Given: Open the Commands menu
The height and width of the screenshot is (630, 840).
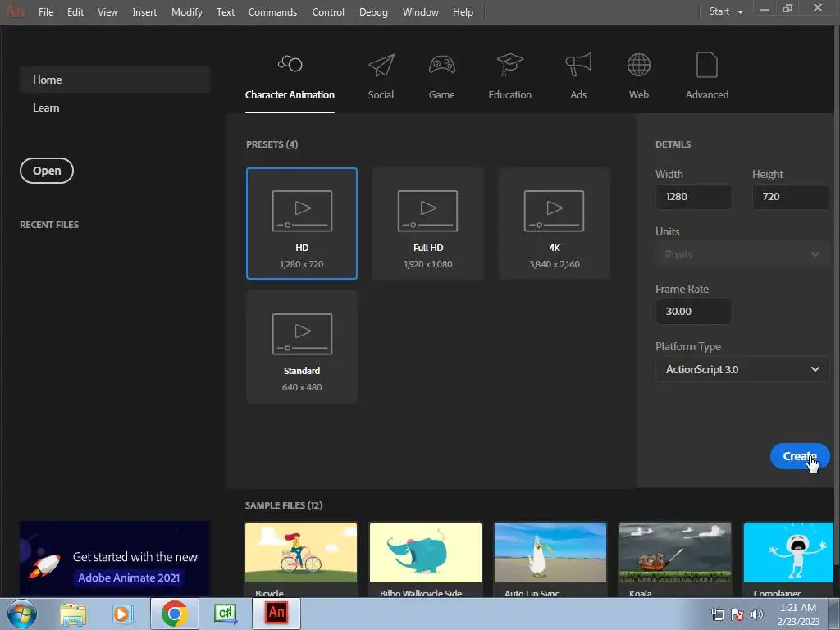Looking at the screenshot, I should 272,11.
